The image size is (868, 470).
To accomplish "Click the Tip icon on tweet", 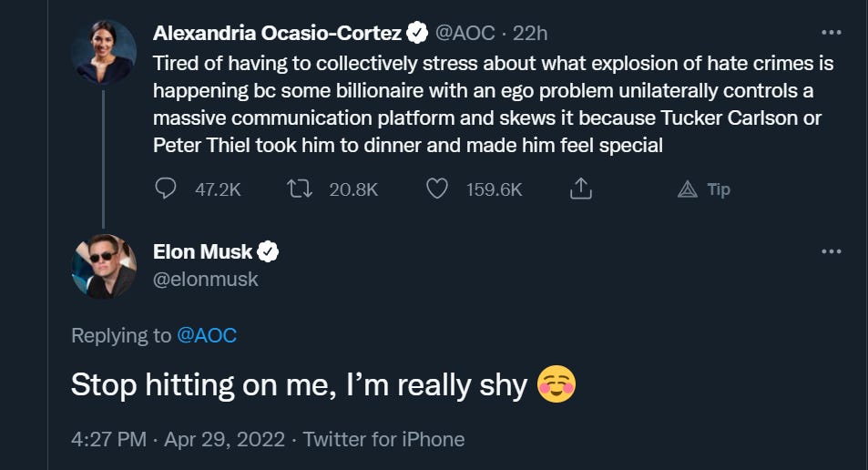I will pos(688,189).
